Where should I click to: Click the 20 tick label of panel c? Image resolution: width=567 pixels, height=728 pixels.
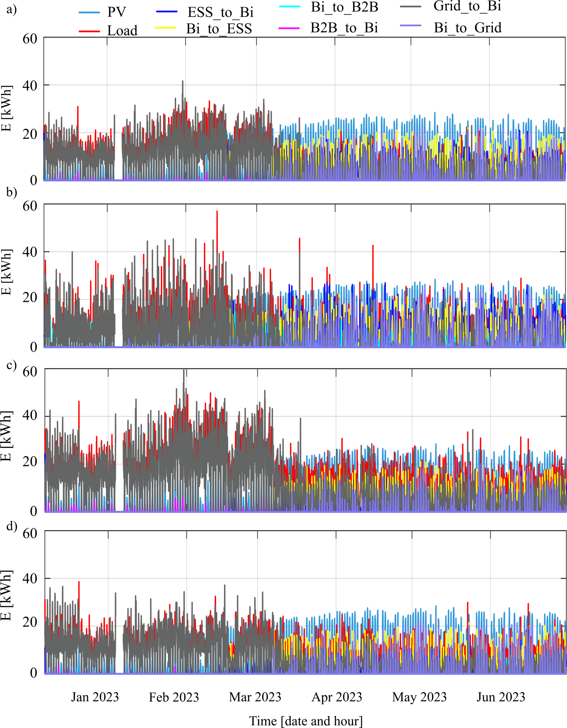(x=30, y=462)
